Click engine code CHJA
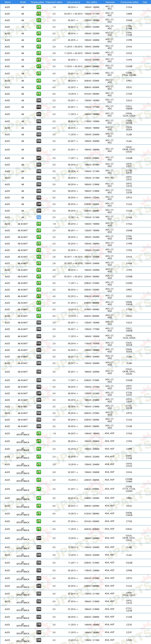Screen dimensions: 151x644 pyautogui.click(x=129, y=217)
